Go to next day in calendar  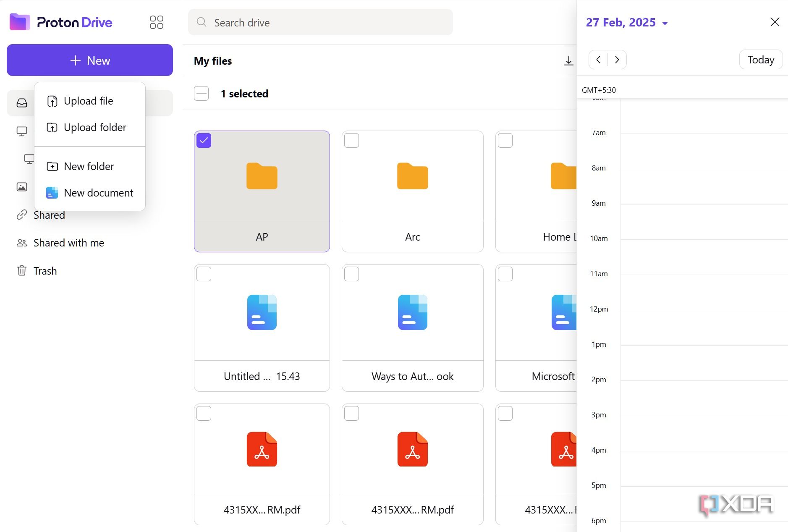(x=617, y=60)
